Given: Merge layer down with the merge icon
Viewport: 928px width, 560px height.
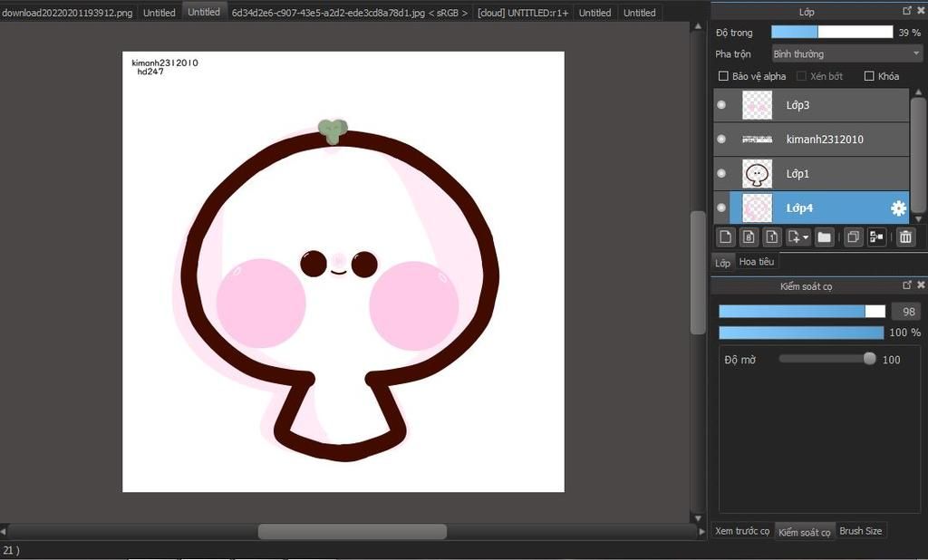Looking at the screenshot, I should point(876,237).
